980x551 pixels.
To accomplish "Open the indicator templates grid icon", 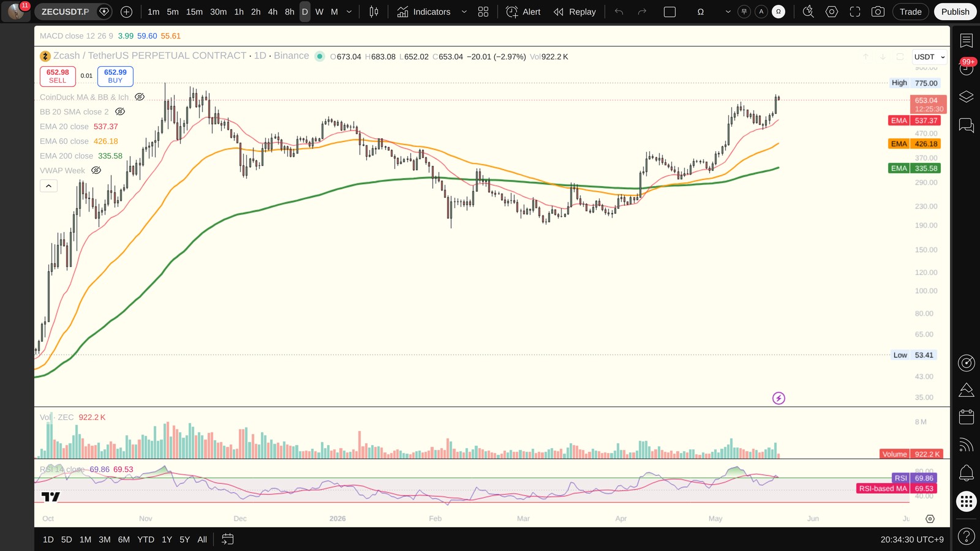I will point(483,12).
